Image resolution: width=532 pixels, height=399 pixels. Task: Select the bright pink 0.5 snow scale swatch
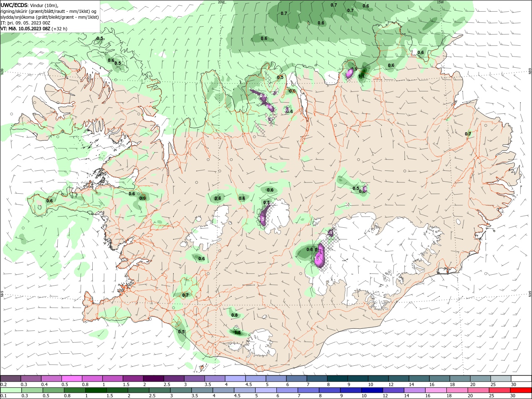point(71,378)
